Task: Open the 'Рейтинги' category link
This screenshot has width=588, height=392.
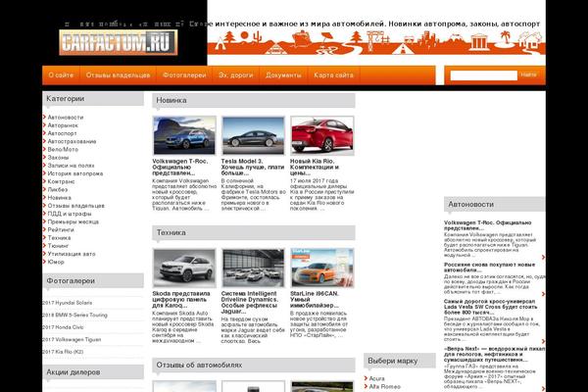Action: pos(61,229)
